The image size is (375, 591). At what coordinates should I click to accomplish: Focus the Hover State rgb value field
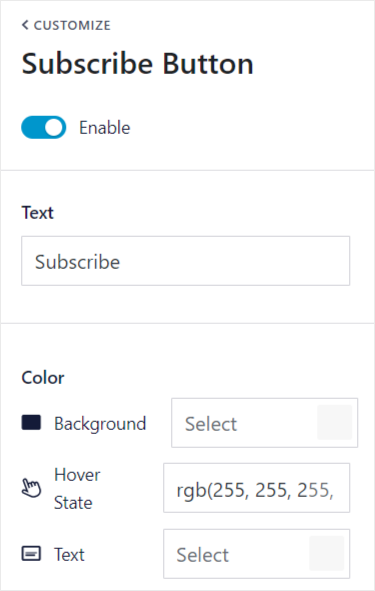pos(256,488)
